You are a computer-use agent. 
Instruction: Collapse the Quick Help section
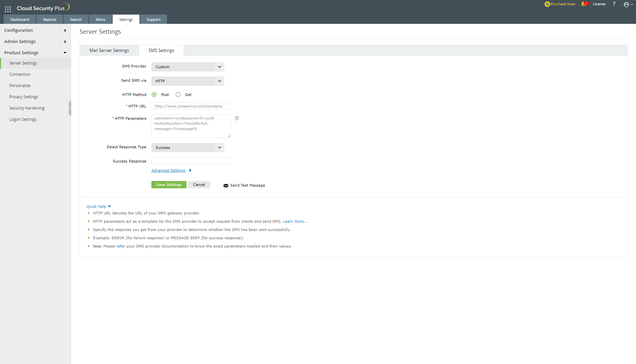pos(98,206)
